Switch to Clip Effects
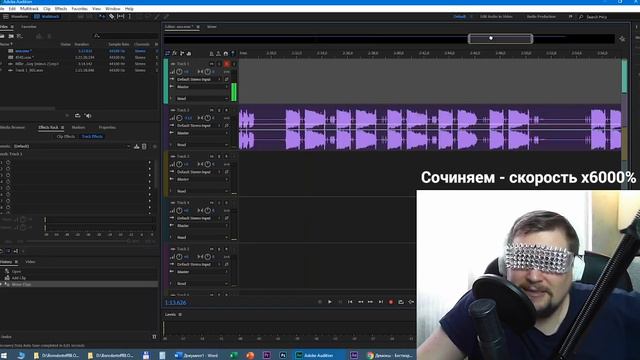The width and height of the screenshot is (640, 360). (x=66, y=136)
